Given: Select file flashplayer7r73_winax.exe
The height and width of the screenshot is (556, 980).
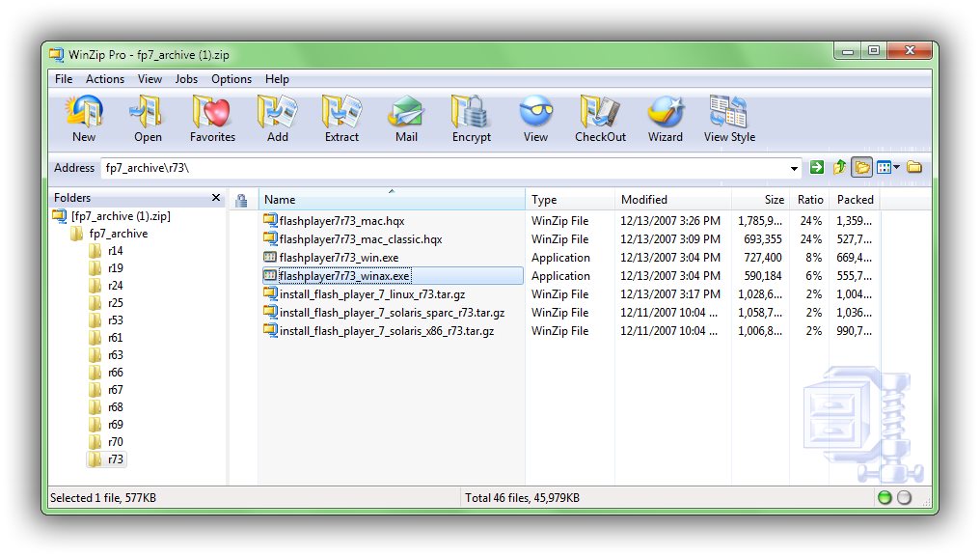Looking at the screenshot, I should coord(344,276).
